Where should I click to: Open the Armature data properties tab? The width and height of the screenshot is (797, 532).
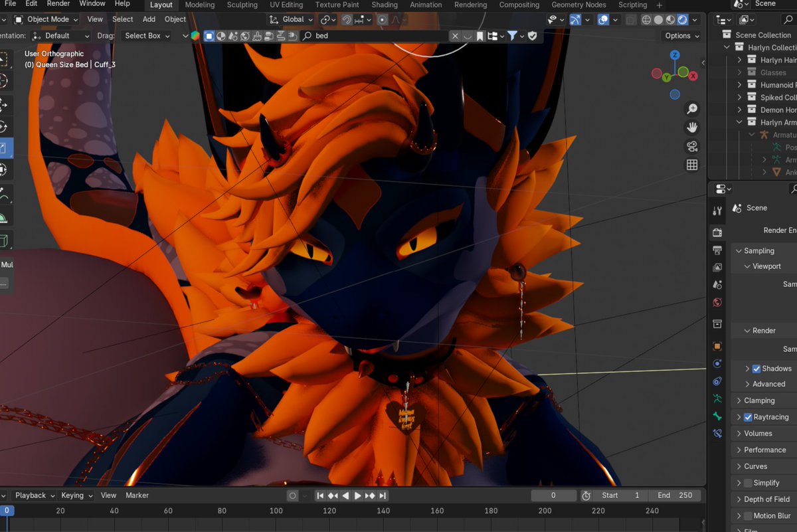tap(717, 399)
